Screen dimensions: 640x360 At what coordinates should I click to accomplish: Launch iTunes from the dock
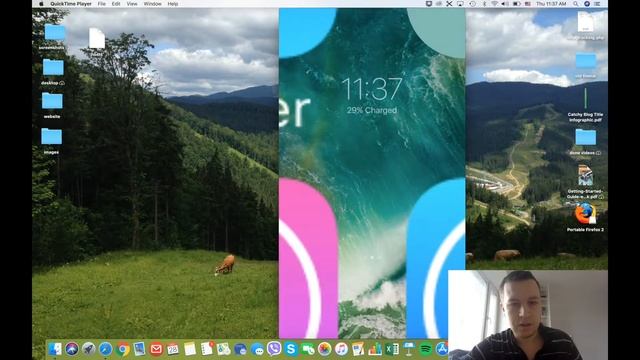pyautogui.click(x=341, y=349)
